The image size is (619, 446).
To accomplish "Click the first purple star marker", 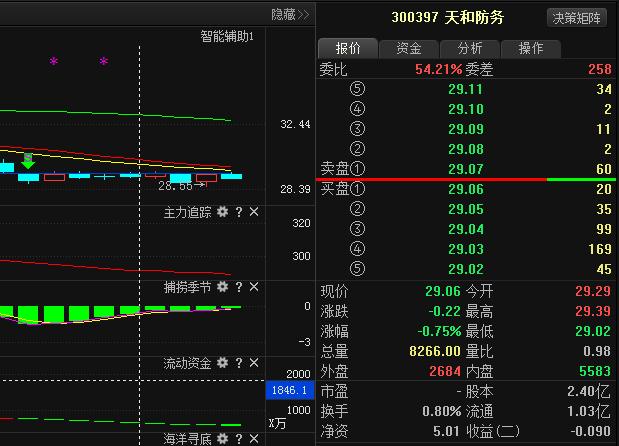I will click(54, 61).
